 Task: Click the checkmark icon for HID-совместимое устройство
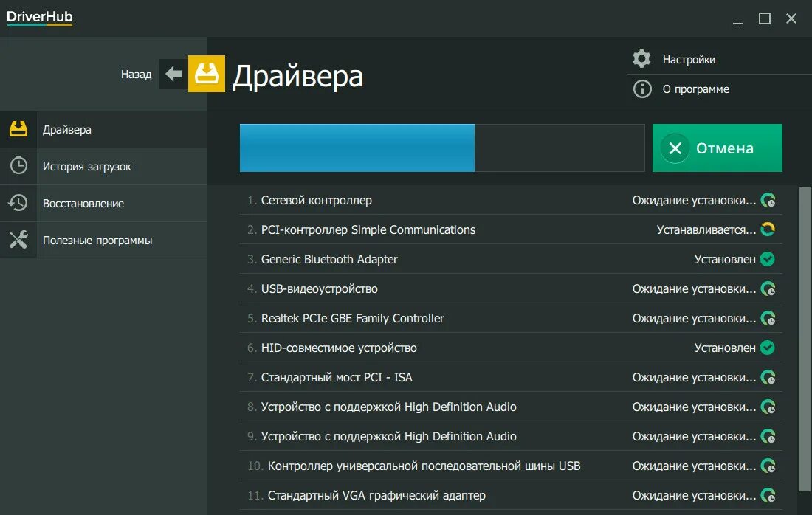tap(768, 348)
